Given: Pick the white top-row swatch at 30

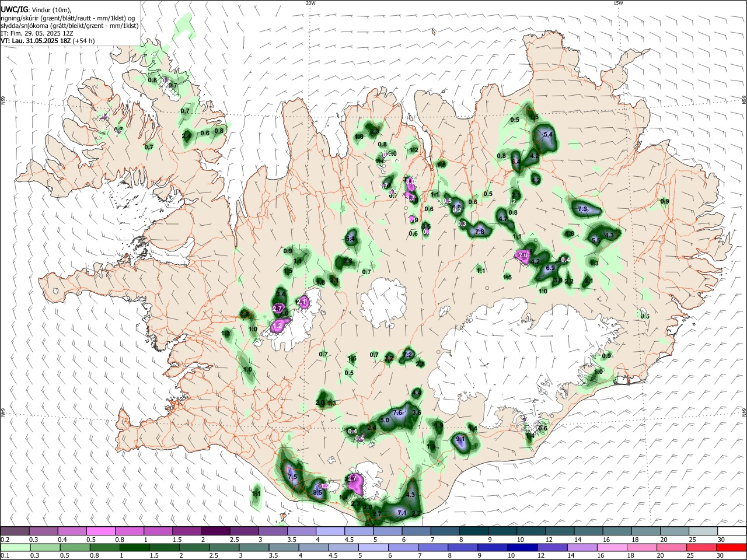Looking at the screenshot, I should pos(732,531).
